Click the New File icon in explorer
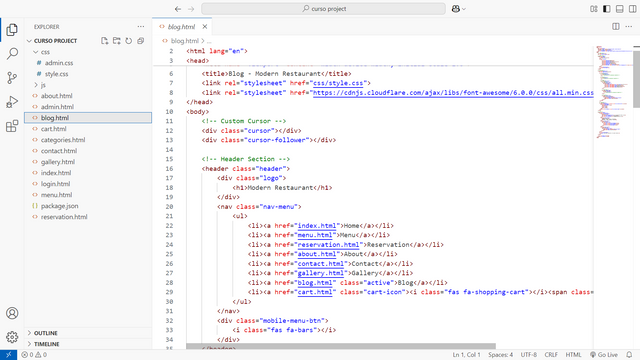This screenshot has width=640, height=360. pyautogui.click(x=104, y=41)
